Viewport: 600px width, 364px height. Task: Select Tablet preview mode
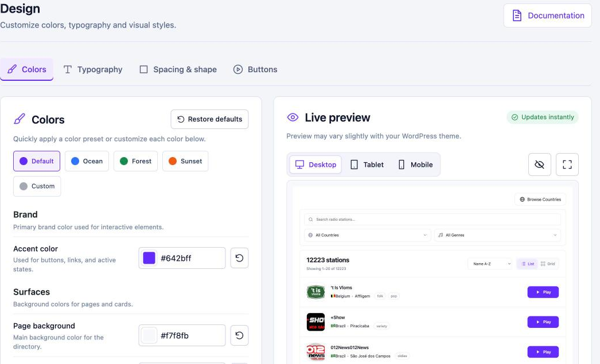click(367, 165)
